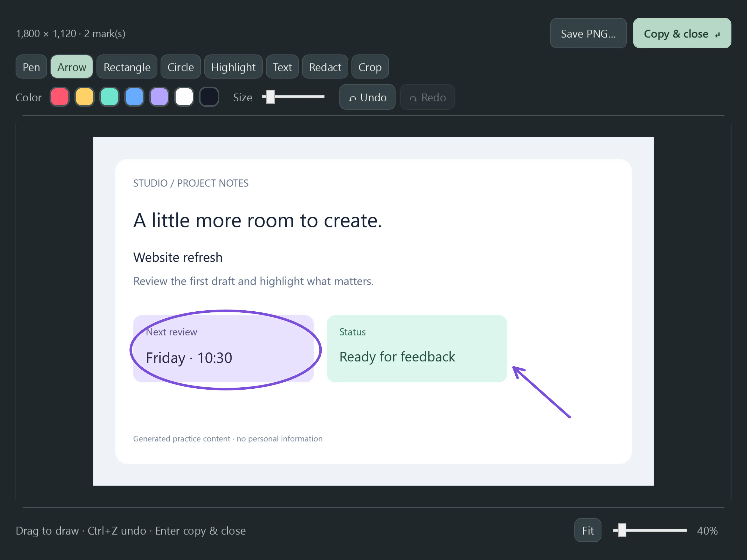Pick the yellow color swatch
Viewport: 747px width, 560px height.
[84, 97]
